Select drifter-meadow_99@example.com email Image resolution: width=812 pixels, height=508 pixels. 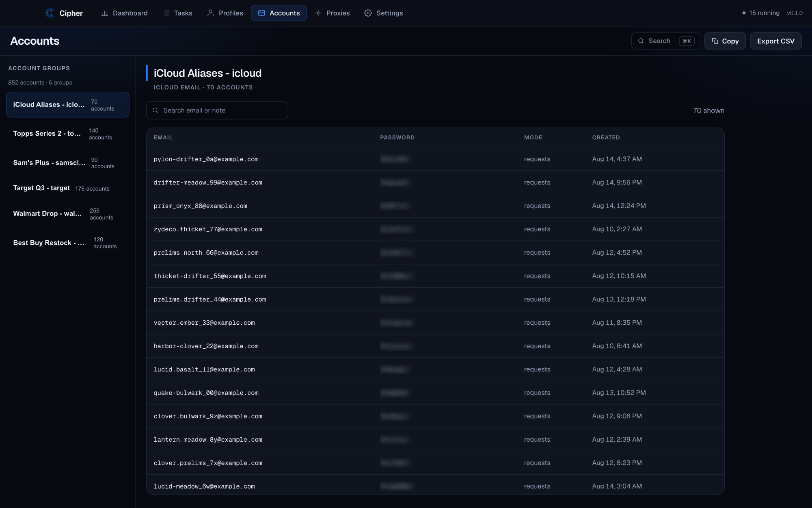click(208, 182)
